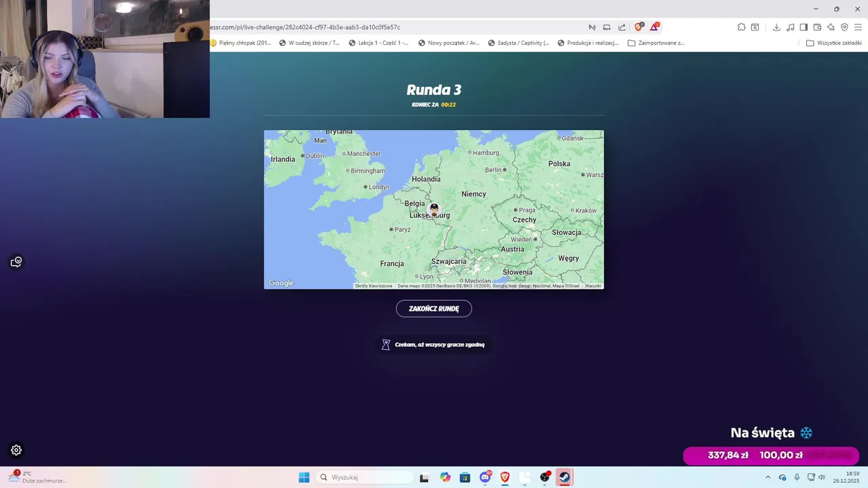Toggle the browser sidebar panel icon
Image resolution: width=868 pixels, height=488 pixels.
click(804, 27)
